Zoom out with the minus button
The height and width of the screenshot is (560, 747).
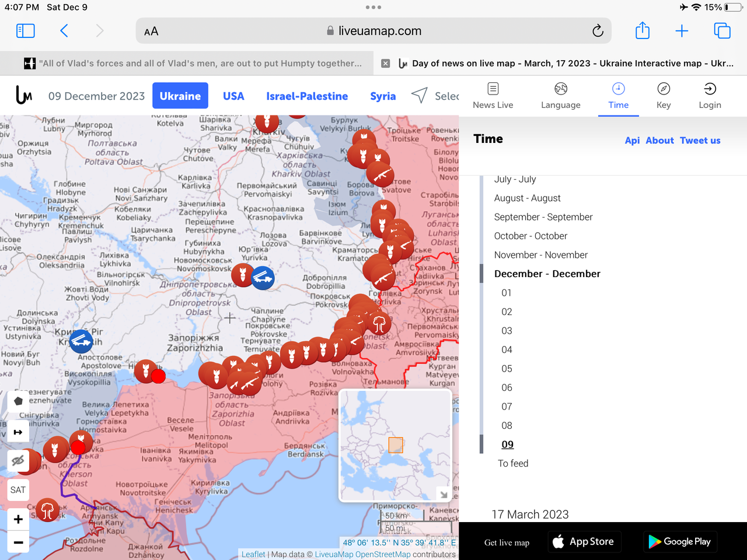(x=18, y=542)
